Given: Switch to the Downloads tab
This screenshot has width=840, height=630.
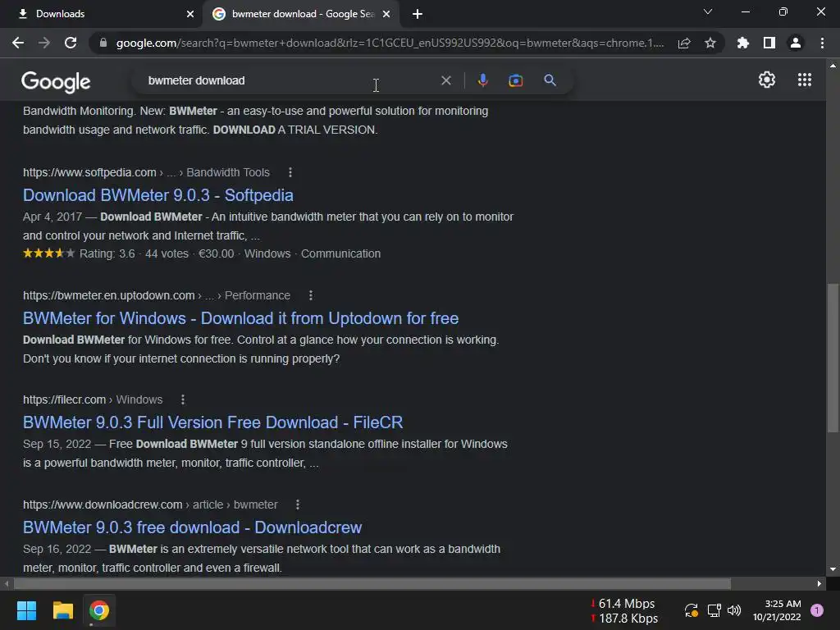Looking at the screenshot, I should tap(102, 14).
